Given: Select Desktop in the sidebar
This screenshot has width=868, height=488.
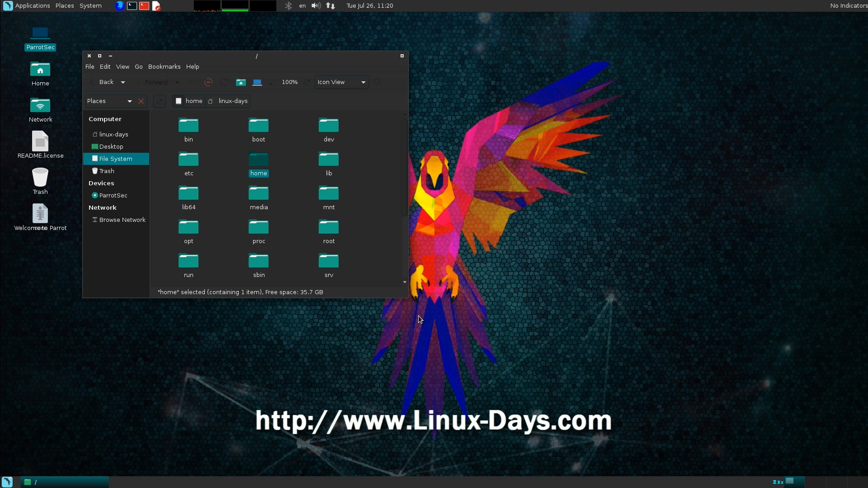Looking at the screenshot, I should (x=116, y=147).
